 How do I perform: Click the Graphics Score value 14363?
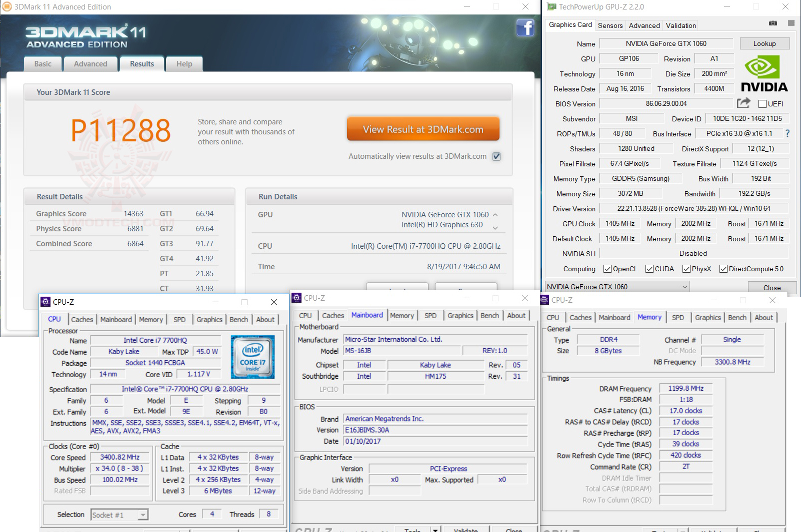(x=133, y=214)
